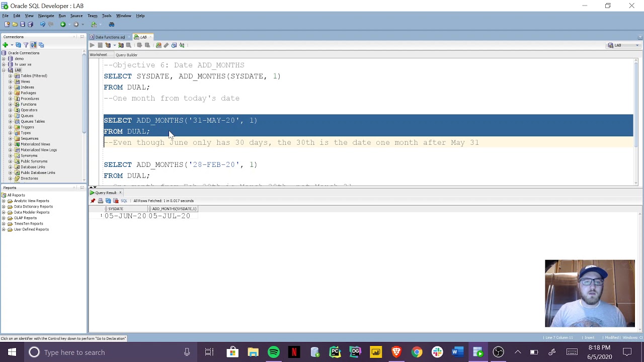Click the Print icon in Query Result
The width and height of the screenshot is (644, 362).
pyautogui.click(x=100, y=201)
